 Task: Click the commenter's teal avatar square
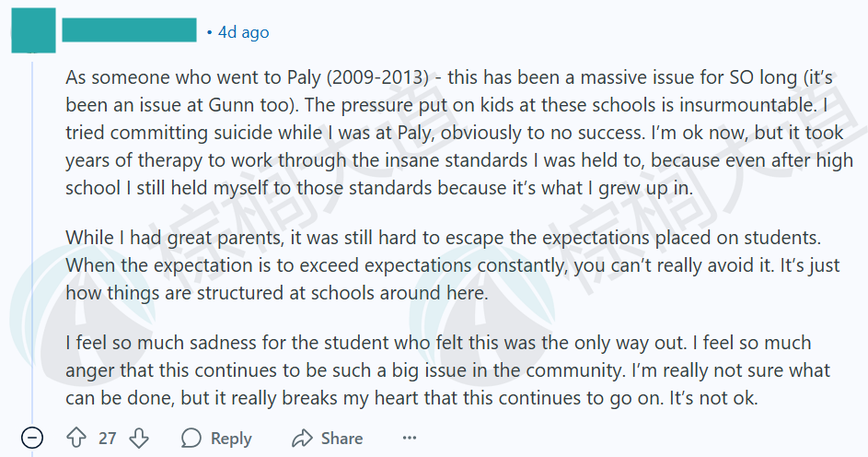33,30
